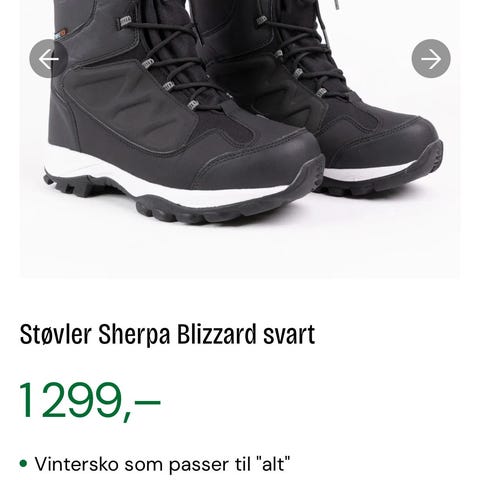Screen dimensions: 480x480
Task: Click the Støvler Sherpa Blizzard svart title
Action: [x=167, y=334]
